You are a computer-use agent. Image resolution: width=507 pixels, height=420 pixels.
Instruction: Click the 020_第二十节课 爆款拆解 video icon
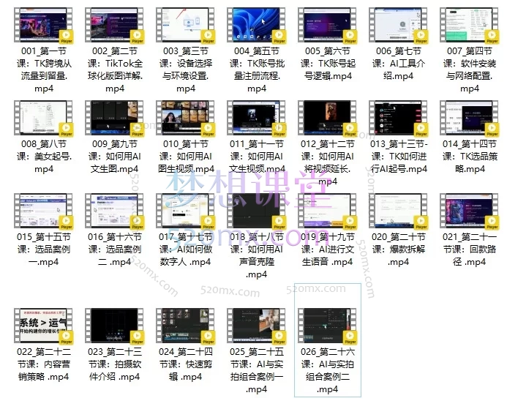click(398, 211)
